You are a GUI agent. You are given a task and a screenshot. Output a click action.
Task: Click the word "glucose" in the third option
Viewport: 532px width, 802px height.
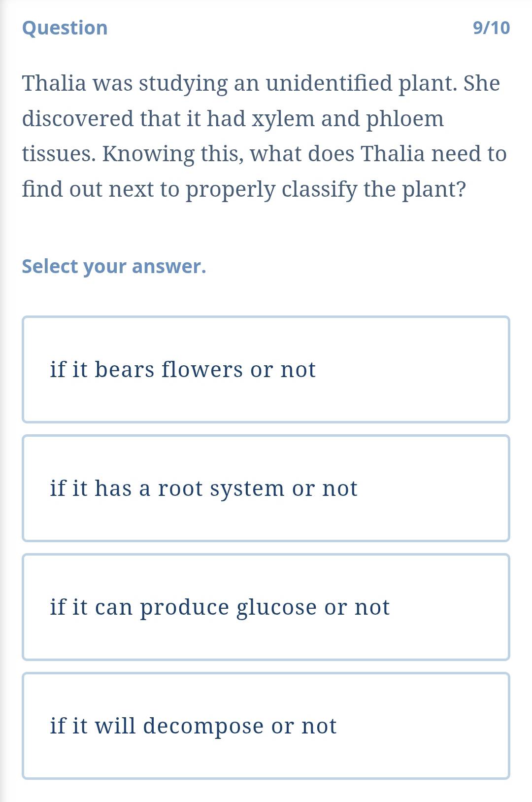[276, 607]
